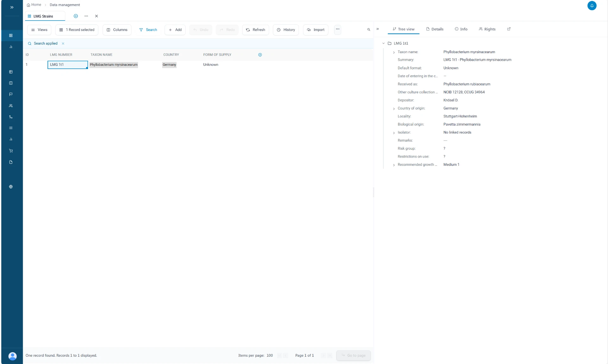Open tab options ellipsis next to LMG Strains
Screen dimensions: 608x364
(x=86, y=16)
